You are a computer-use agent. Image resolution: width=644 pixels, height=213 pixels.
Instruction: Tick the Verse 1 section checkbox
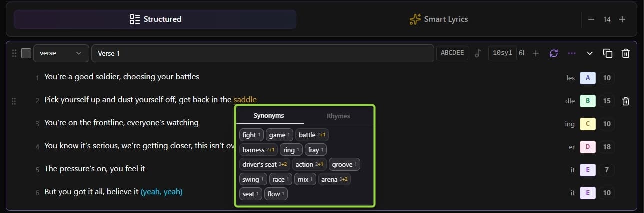[26, 53]
